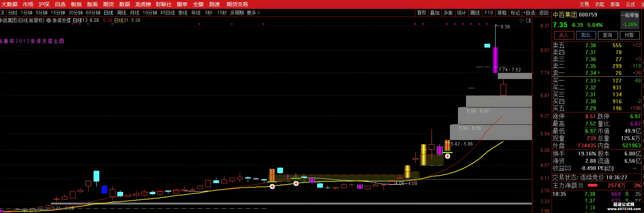Toggle the right side panel layout icon

click(529, 21)
